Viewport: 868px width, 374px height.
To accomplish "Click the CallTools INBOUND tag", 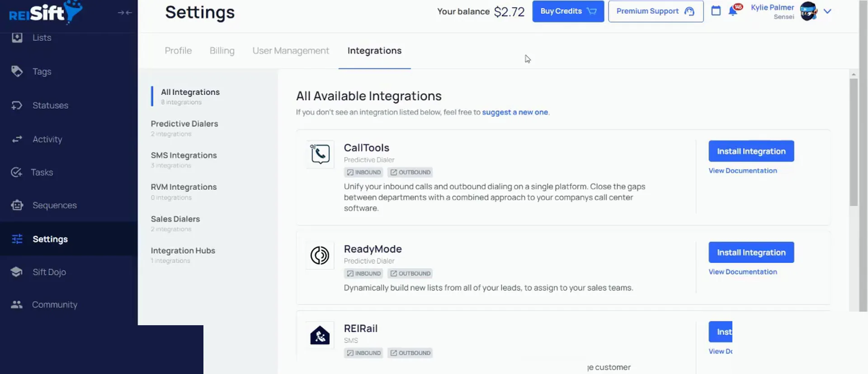I will (363, 172).
